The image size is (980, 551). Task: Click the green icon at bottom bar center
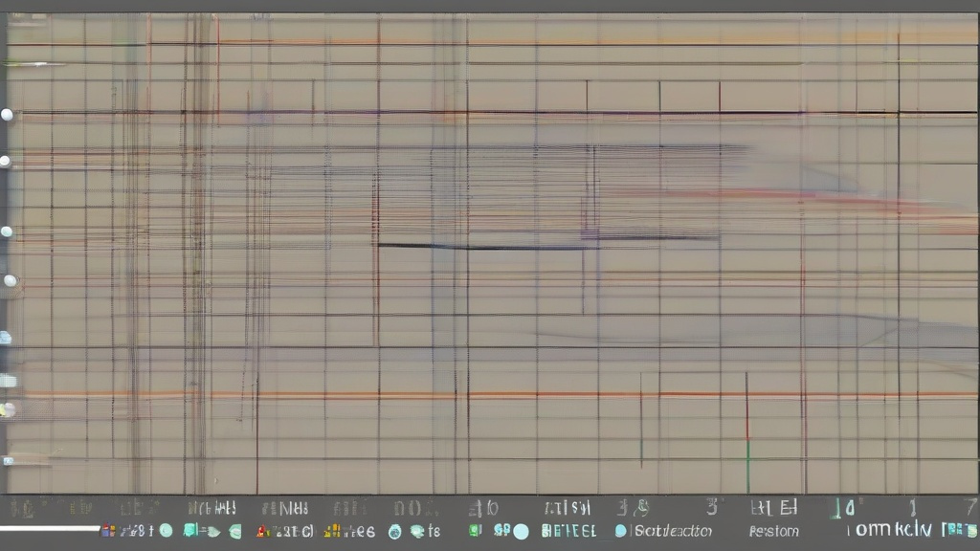click(x=475, y=530)
